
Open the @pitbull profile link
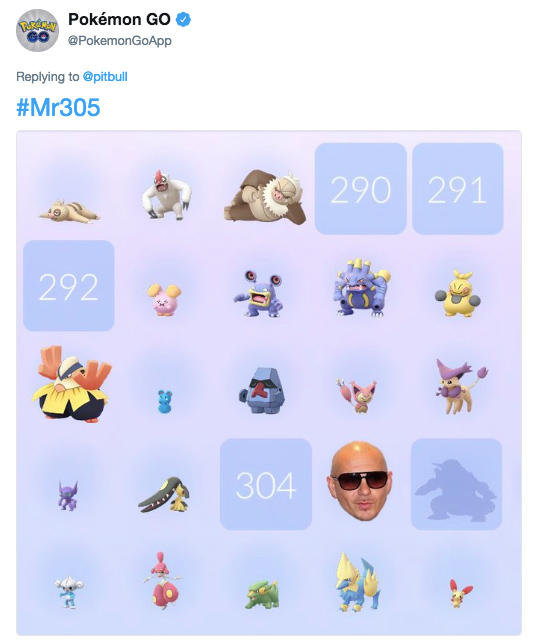pos(105,77)
